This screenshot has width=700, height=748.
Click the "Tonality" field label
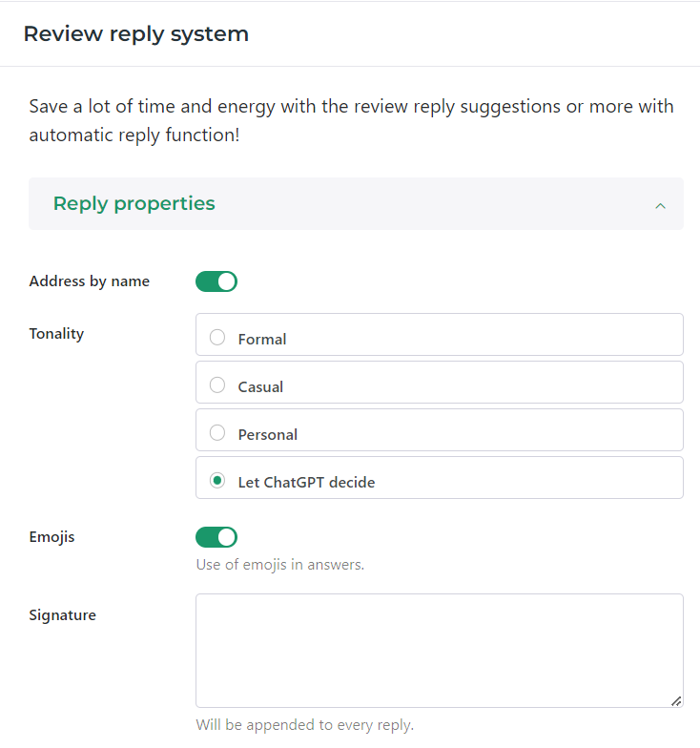[x=56, y=334]
